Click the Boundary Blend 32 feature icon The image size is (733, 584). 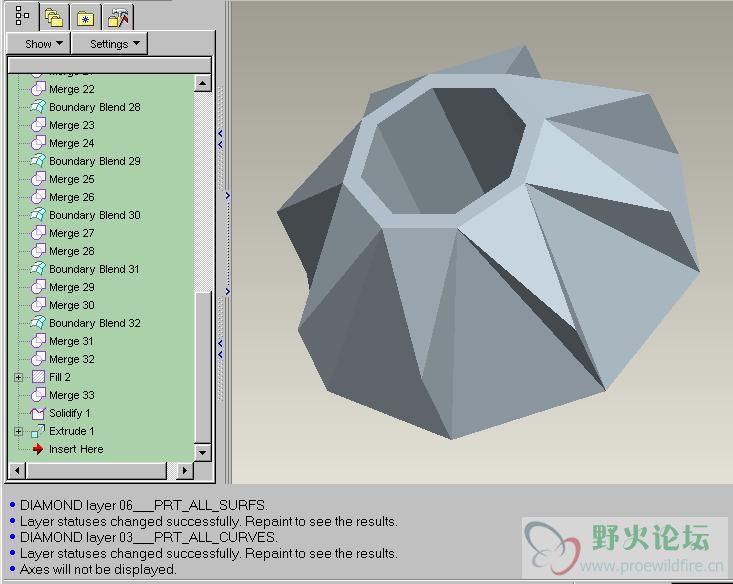[x=38, y=323]
